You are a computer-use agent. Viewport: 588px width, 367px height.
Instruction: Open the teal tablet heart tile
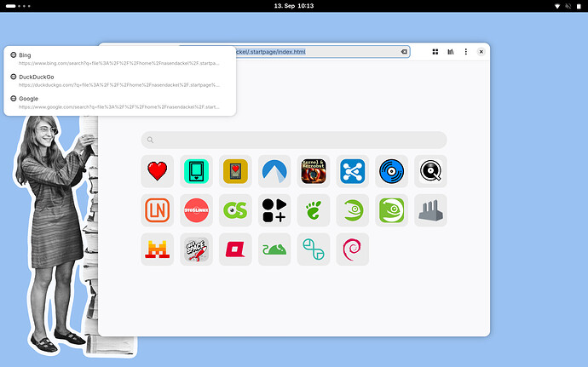click(x=197, y=171)
